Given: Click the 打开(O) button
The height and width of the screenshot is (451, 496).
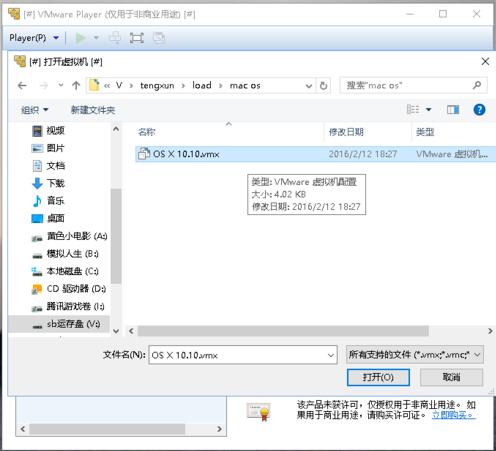Looking at the screenshot, I should [x=378, y=377].
